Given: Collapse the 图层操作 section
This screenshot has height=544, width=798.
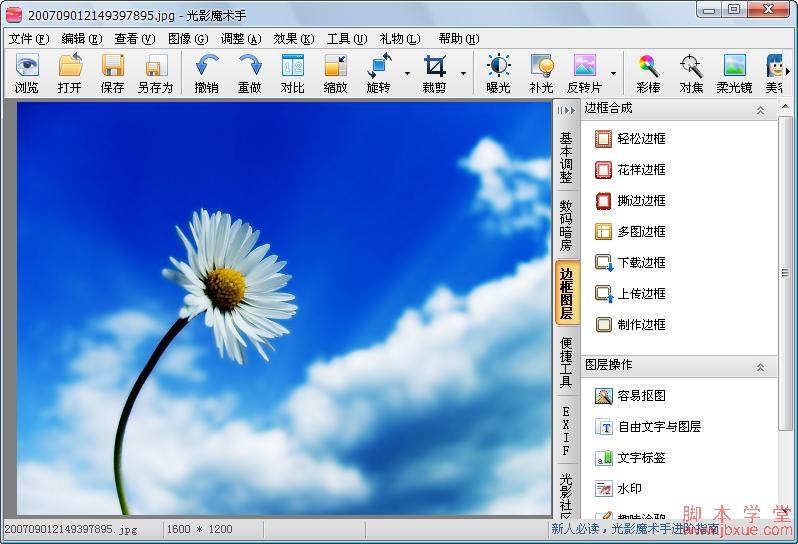Looking at the screenshot, I should tap(760, 367).
